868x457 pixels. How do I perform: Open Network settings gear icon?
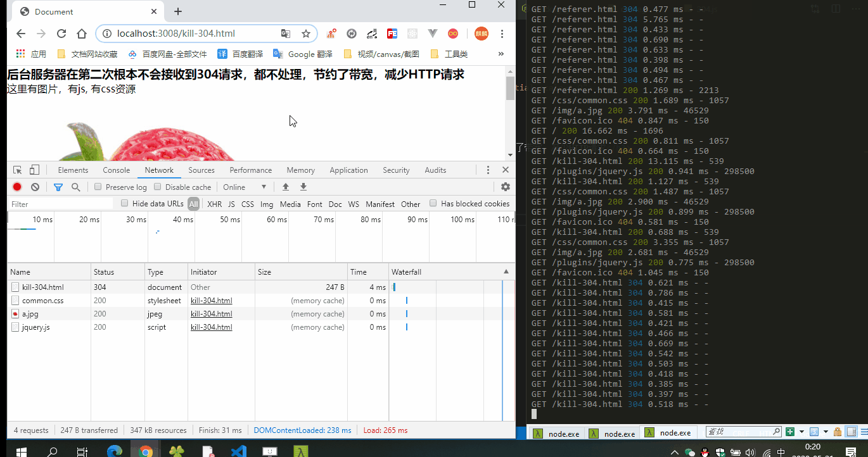tap(506, 187)
